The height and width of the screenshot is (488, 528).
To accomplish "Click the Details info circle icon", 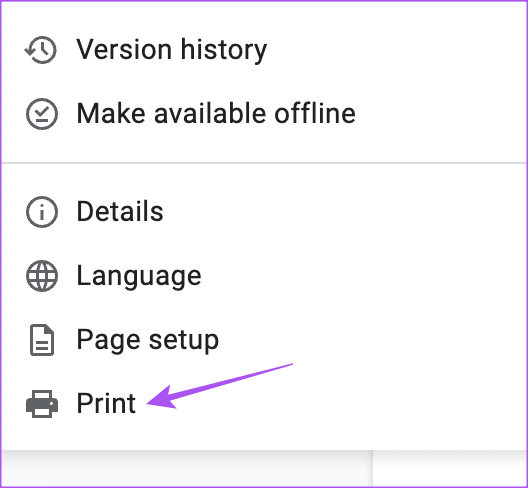I will 42,212.
